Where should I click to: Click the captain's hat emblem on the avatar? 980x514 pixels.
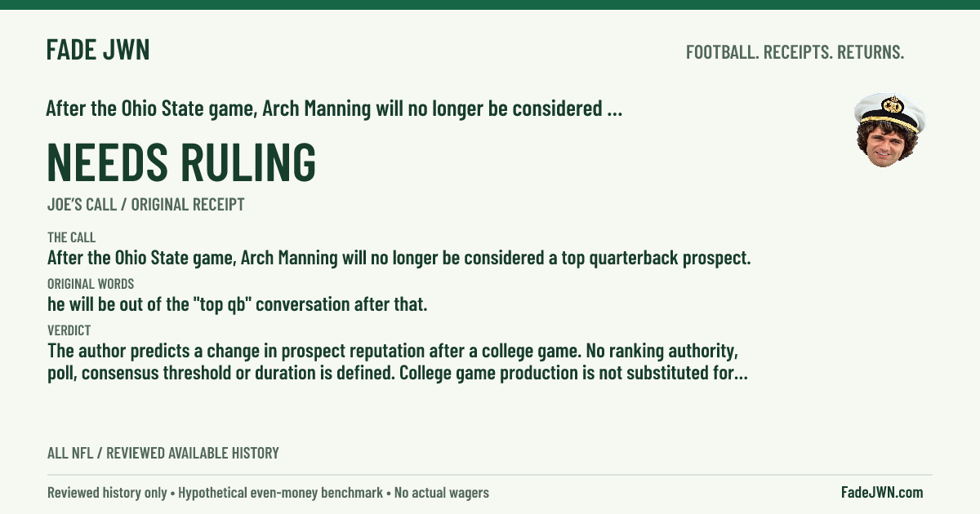tap(893, 104)
